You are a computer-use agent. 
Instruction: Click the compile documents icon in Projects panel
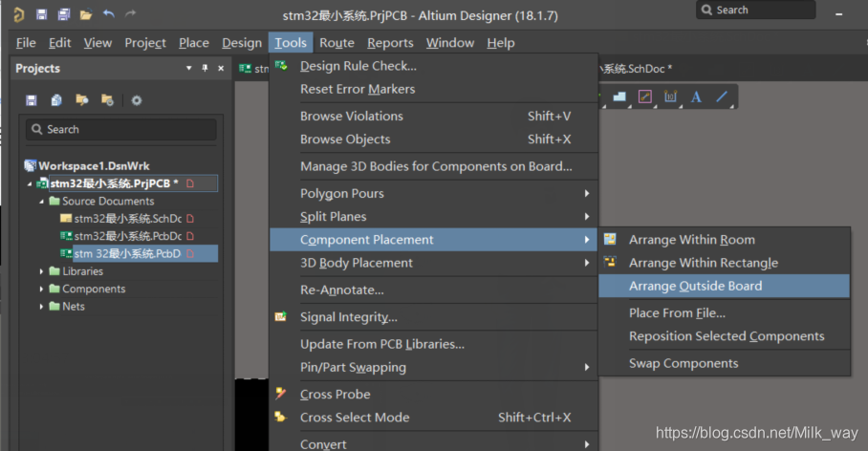[x=56, y=100]
